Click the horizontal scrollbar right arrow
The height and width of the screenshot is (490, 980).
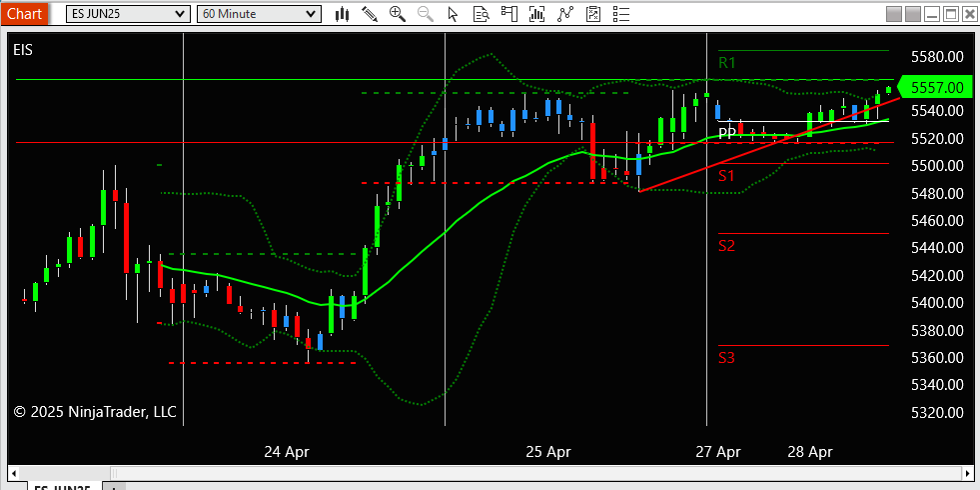coord(966,472)
